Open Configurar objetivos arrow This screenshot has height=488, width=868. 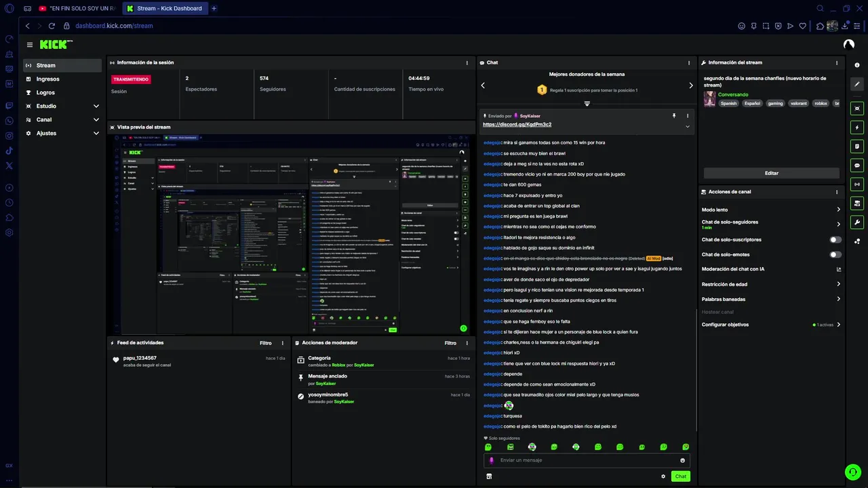[838, 325]
